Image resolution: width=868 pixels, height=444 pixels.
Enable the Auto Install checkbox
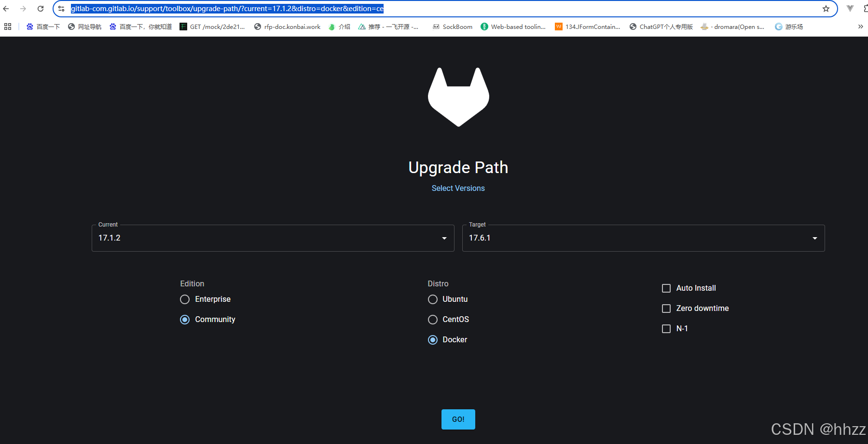[x=666, y=288]
